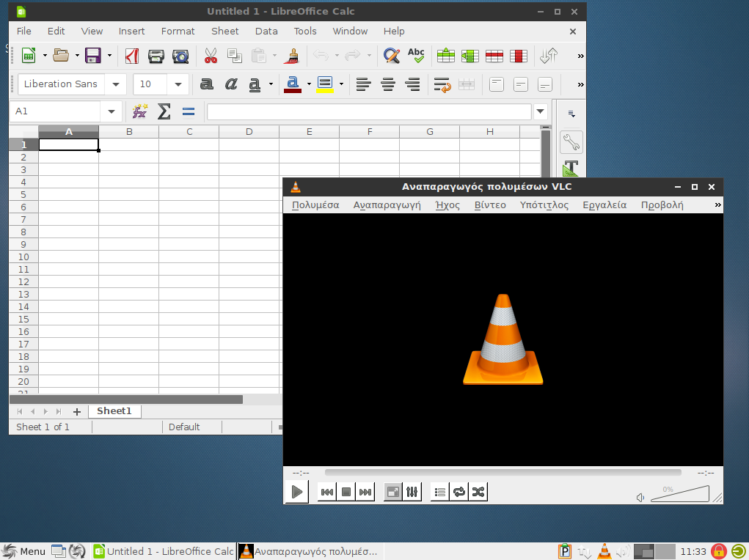749x560 pixels.
Task: Open the Sheet menu in Calc
Action: click(x=224, y=31)
